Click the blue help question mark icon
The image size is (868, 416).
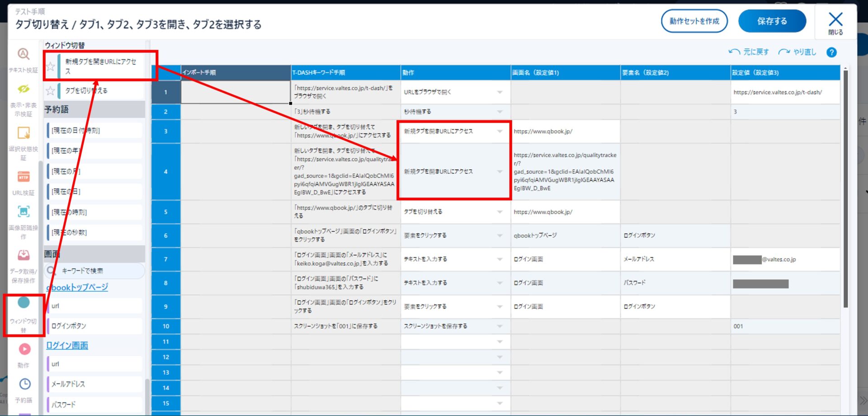coord(831,52)
